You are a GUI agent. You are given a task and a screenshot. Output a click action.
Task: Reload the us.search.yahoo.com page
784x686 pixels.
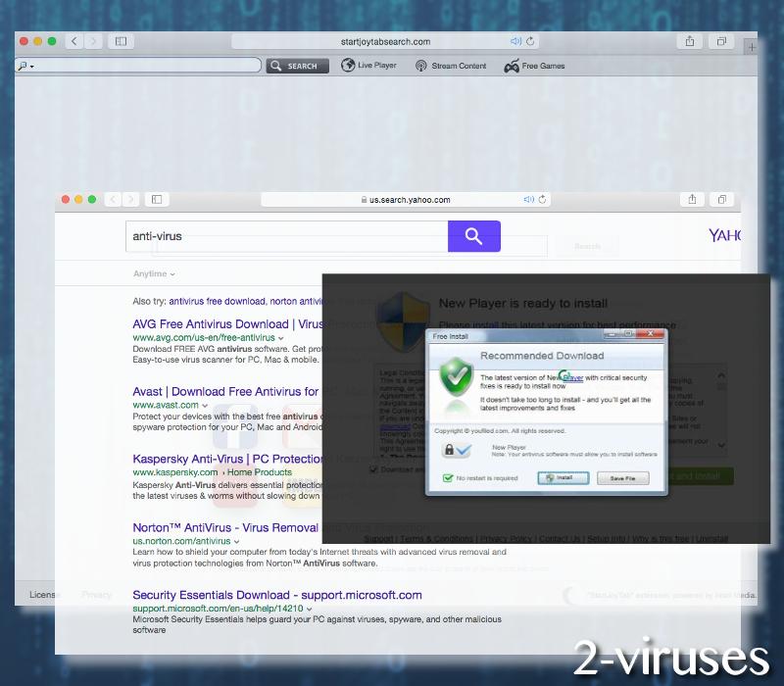point(543,200)
